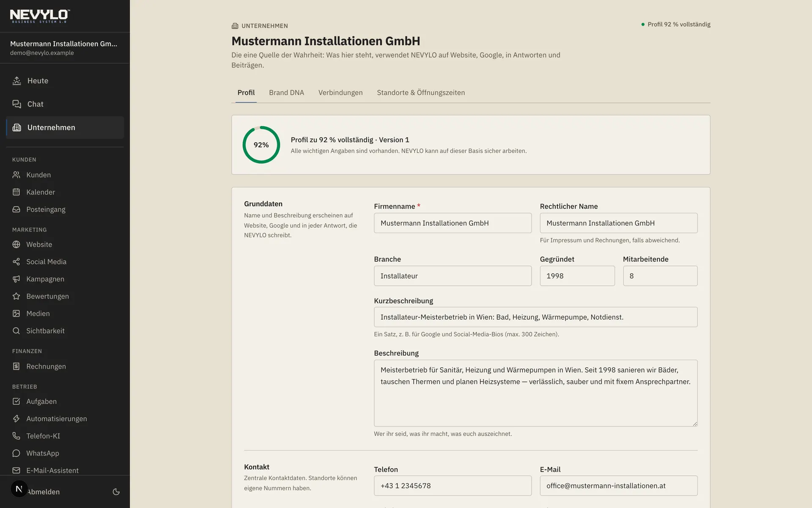Click inside the Beschreibung text area
The width and height of the screenshot is (812, 508).
[536, 393]
